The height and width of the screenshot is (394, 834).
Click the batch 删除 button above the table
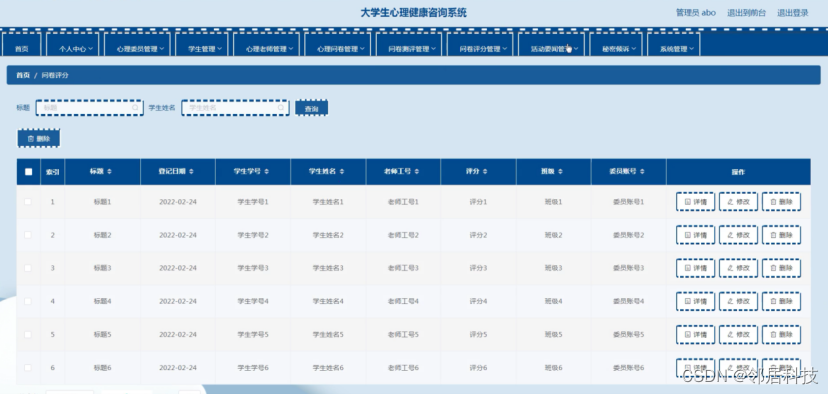tap(38, 139)
